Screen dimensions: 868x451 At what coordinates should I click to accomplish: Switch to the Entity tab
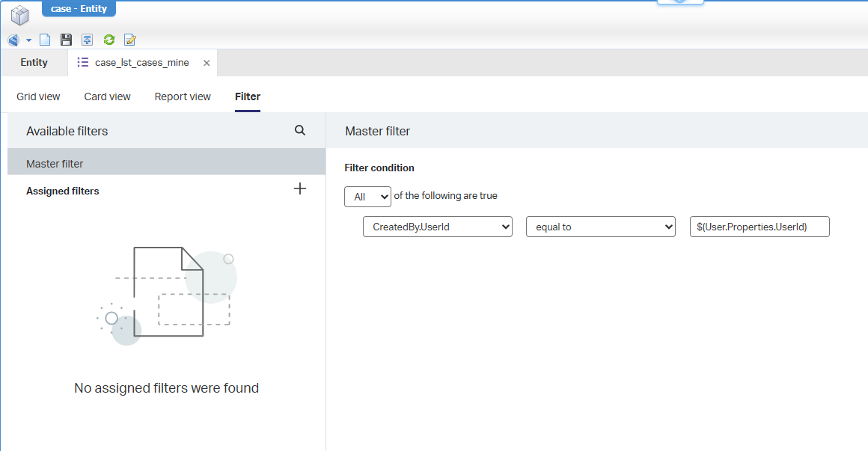coord(34,63)
